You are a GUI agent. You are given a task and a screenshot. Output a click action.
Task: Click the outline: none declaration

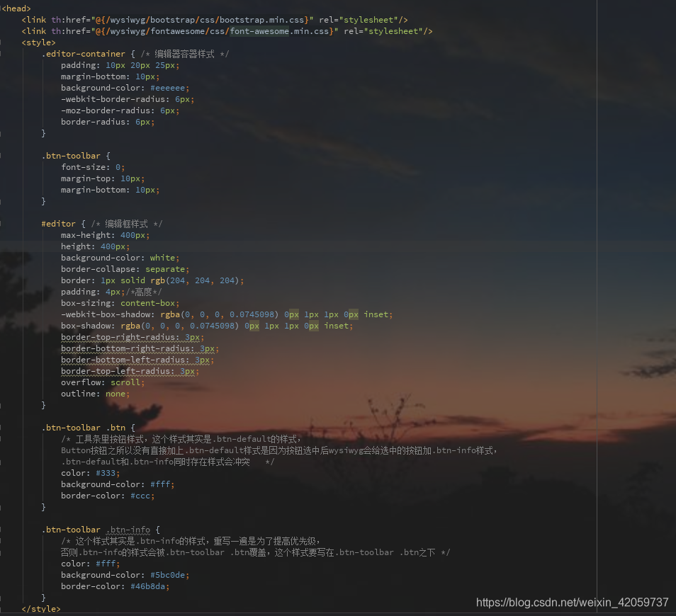click(x=95, y=394)
